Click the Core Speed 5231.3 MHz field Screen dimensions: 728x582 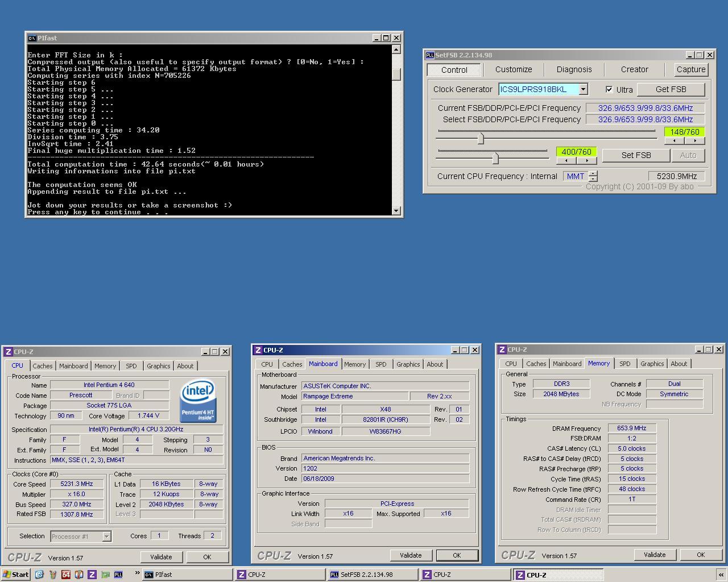pyautogui.click(x=77, y=484)
